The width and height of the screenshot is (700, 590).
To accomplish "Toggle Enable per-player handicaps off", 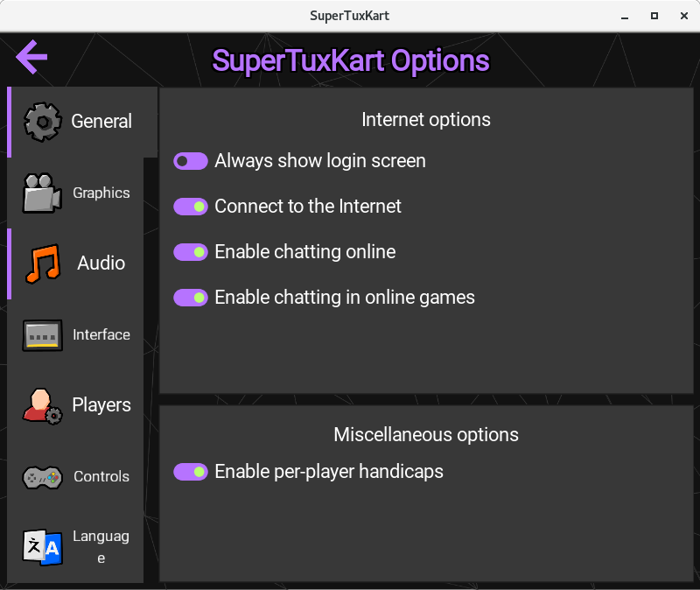I will [190, 472].
